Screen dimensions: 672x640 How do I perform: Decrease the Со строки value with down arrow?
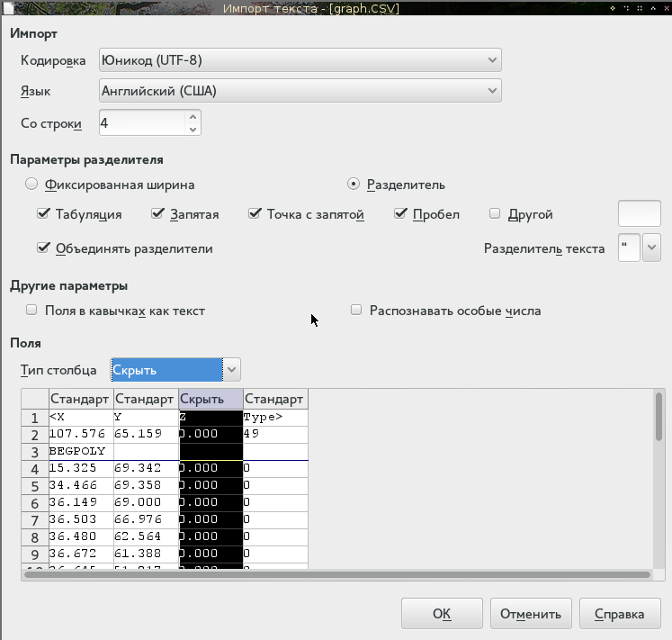coord(193,129)
